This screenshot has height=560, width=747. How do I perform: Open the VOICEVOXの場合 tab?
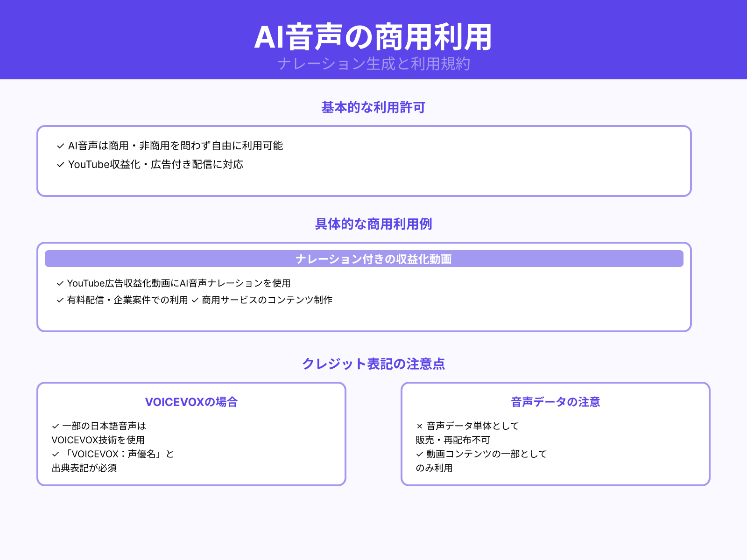tap(191, 401)
